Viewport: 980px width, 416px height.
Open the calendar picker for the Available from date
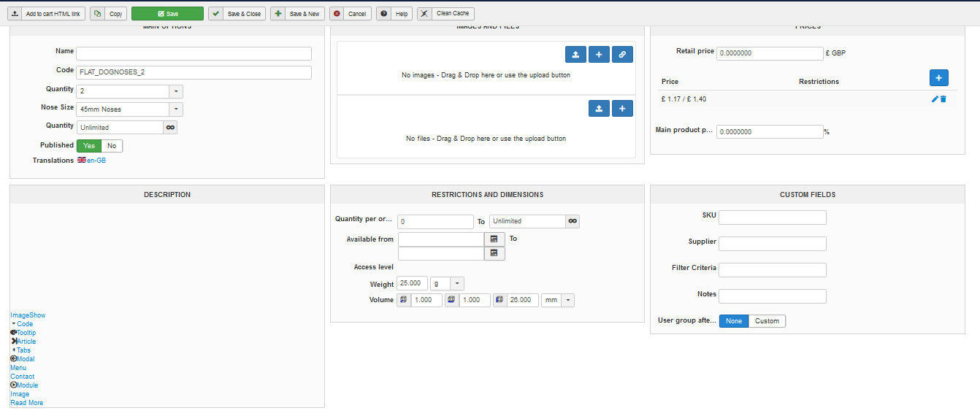click(494, 239)
